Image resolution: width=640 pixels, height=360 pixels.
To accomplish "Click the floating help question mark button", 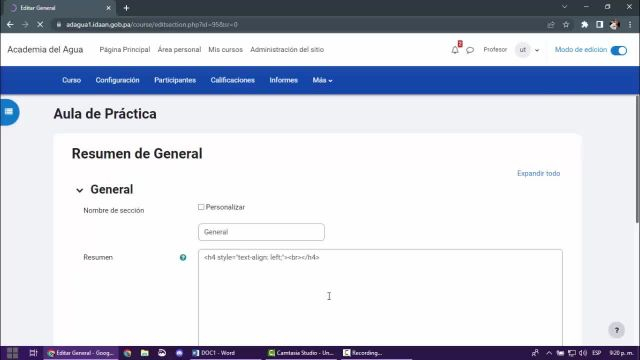I will pos(616,330).
